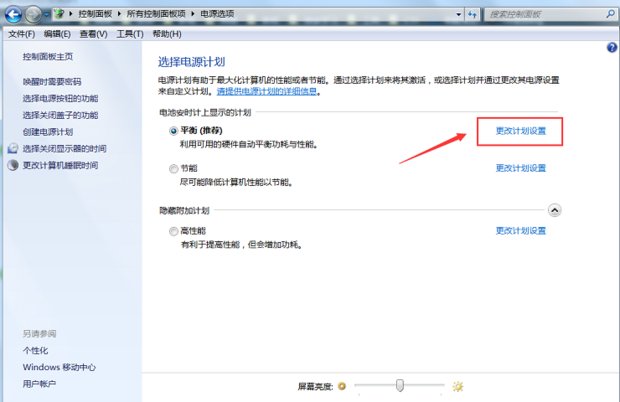Open 选择关闭显示器的时间 link

(64, 149)
